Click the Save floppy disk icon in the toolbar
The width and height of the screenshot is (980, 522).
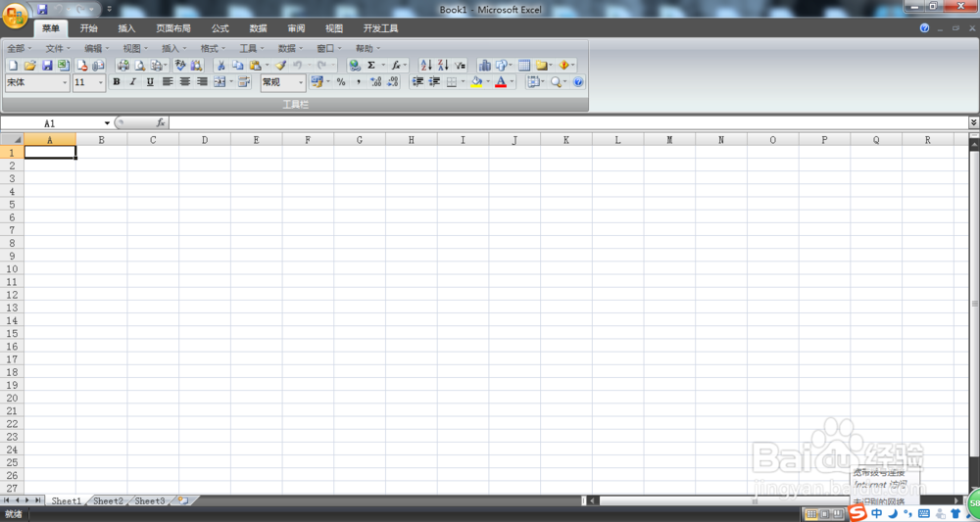click(x=47, y=65)
